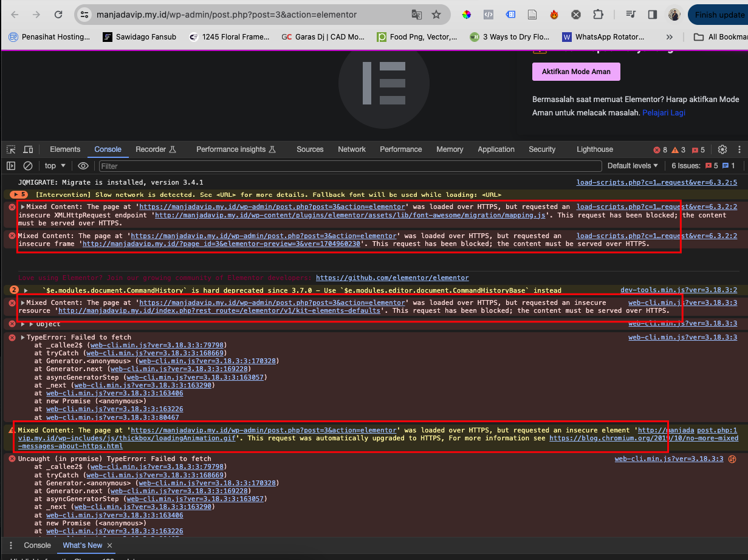Open the Default levels dropdown

click(633, 166)
